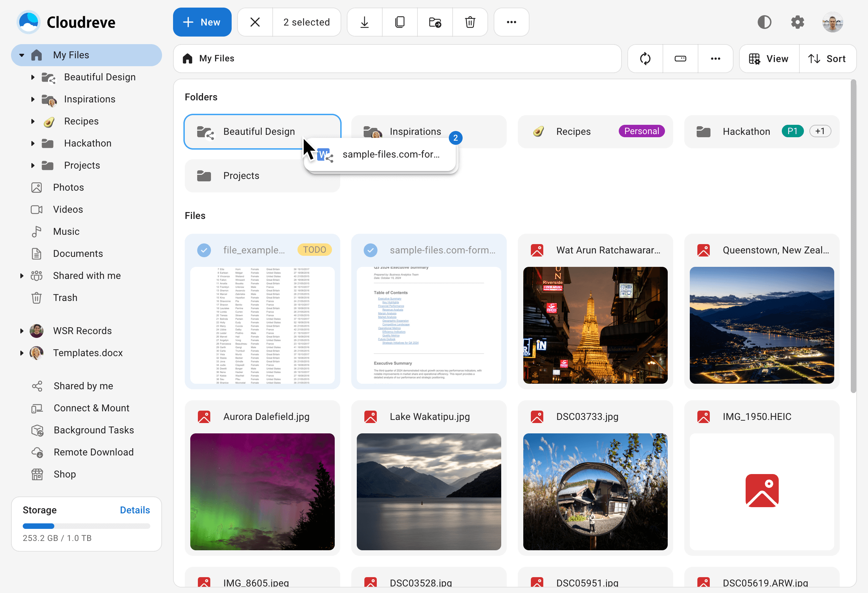
Task: Open more actions menu in selection toolbar
Action: tap(511, 22)
